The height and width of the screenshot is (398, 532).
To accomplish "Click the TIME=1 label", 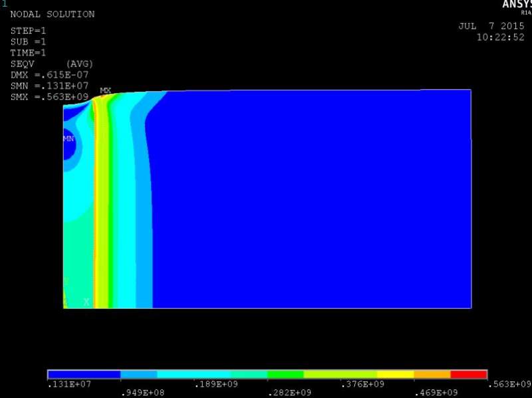I will 28,53.
